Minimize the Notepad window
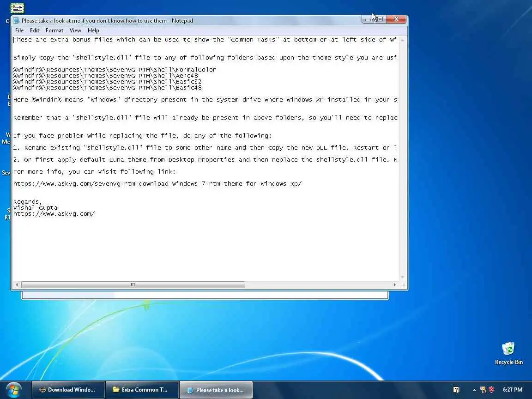Viewport: 532px width, 399px height. [x=368, y=19]
